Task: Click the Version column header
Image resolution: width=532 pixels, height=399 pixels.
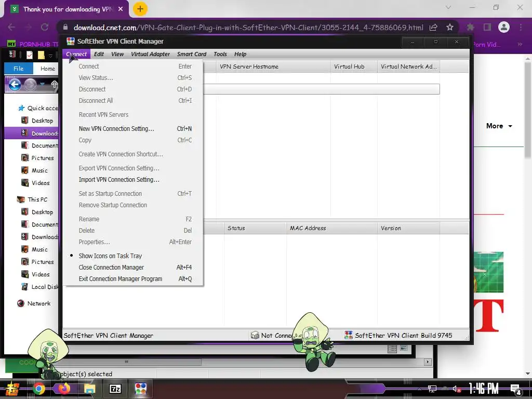Action: pos(408,229)
